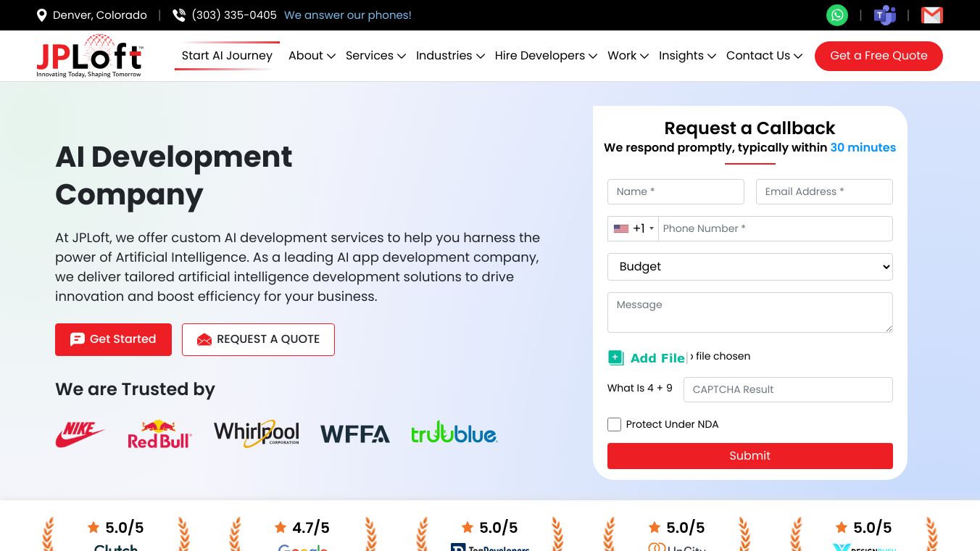Submit the callback request form
Viewport: 980px width, 551px height.
[x=750, y=456]
